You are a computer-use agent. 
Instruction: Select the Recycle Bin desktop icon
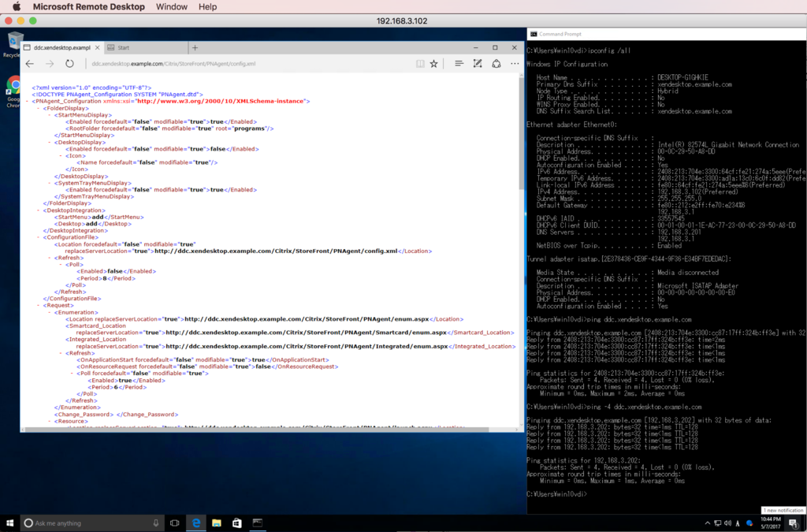point(13,44)
